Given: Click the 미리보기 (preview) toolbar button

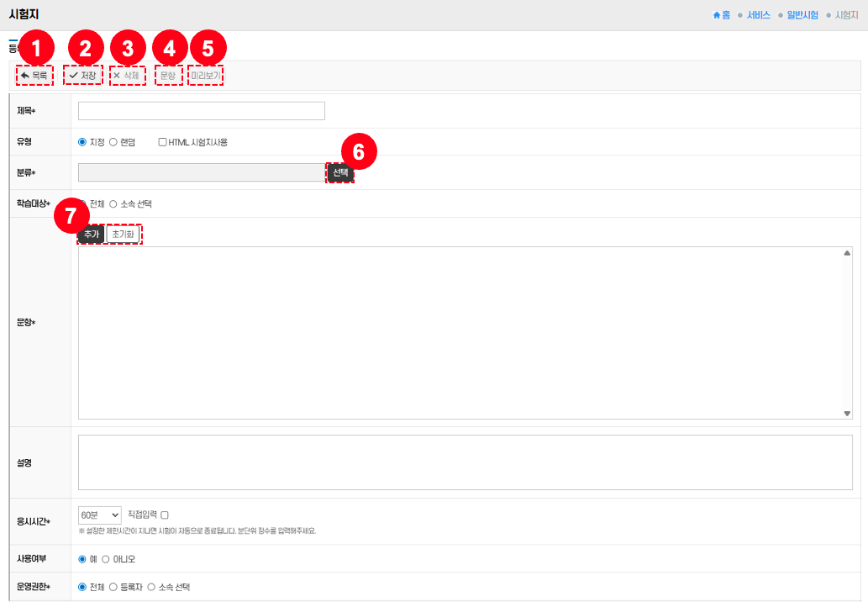Looking at the screenshot, I should (206, 76).
